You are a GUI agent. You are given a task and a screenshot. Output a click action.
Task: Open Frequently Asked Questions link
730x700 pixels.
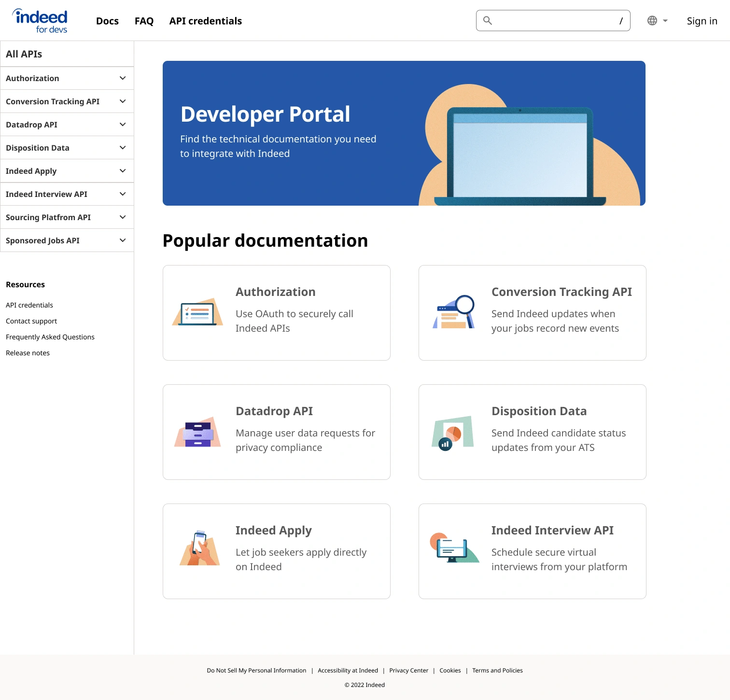point(50,337)
